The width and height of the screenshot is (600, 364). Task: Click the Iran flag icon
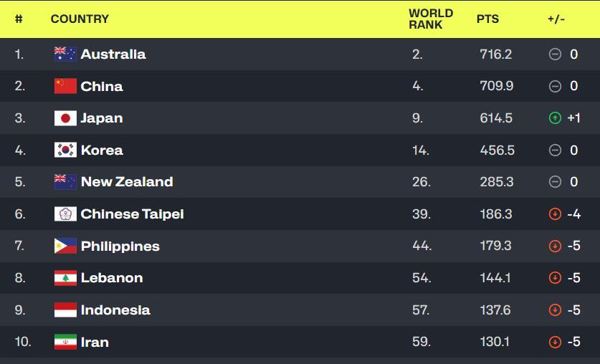65,342
